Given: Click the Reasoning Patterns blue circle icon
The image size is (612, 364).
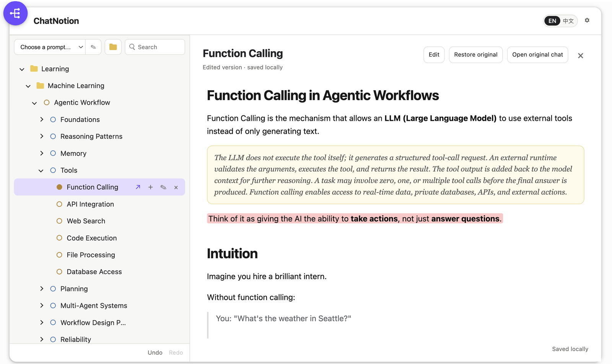Looking at the screenshot, I should [x=53, y=136].
